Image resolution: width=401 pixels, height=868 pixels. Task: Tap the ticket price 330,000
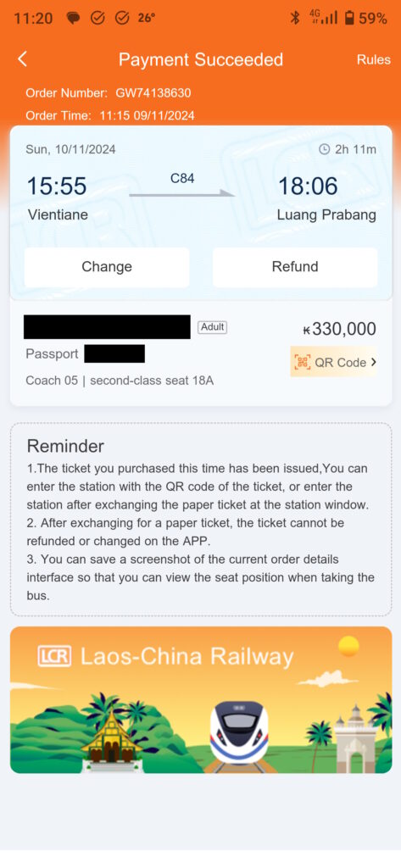[339, 329]
